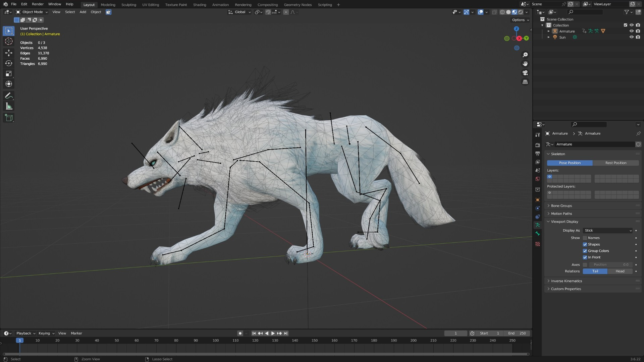Screen dimensions: 644x362
Task: Expand the Armature tree item
Action: (549, 31)
